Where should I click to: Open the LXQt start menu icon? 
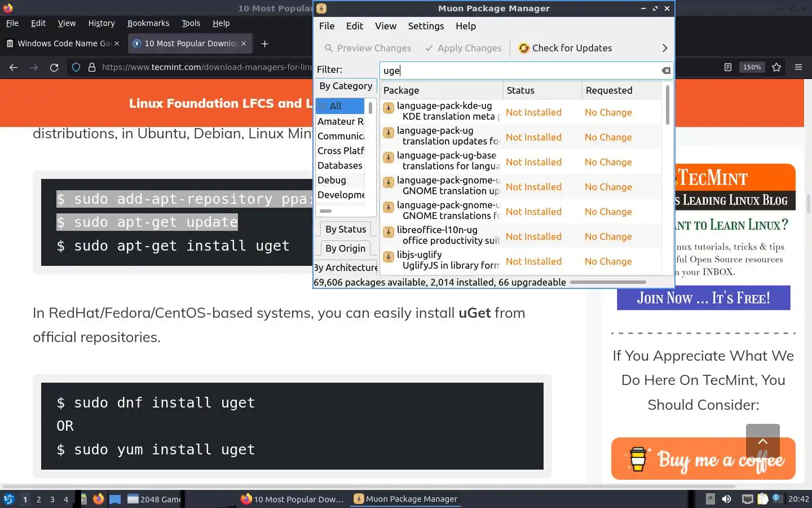click(9, 499)
